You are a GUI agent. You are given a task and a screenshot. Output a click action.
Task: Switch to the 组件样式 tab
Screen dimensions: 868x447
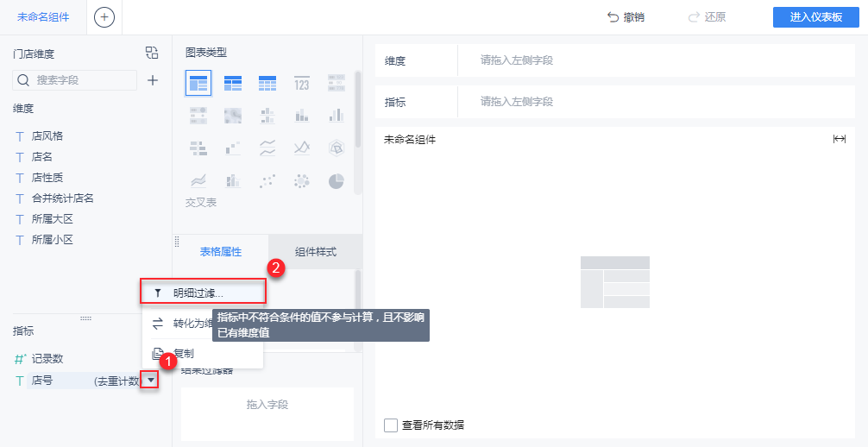point(315,252)
